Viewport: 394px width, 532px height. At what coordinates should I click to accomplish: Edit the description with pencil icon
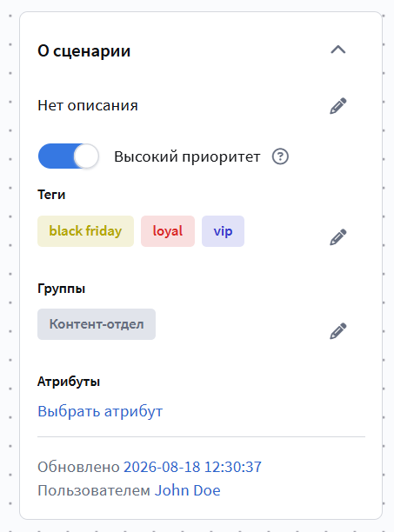(338, 106)
